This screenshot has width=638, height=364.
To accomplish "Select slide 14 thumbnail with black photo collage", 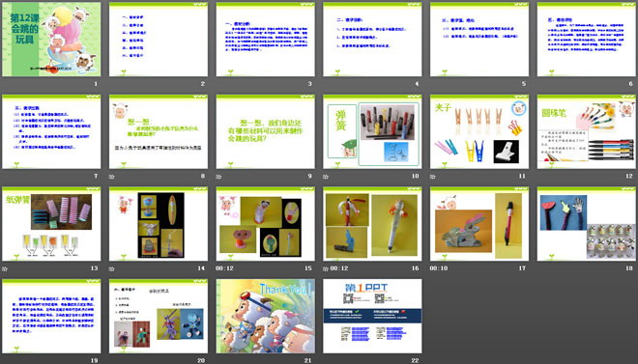I will (159, 224).
